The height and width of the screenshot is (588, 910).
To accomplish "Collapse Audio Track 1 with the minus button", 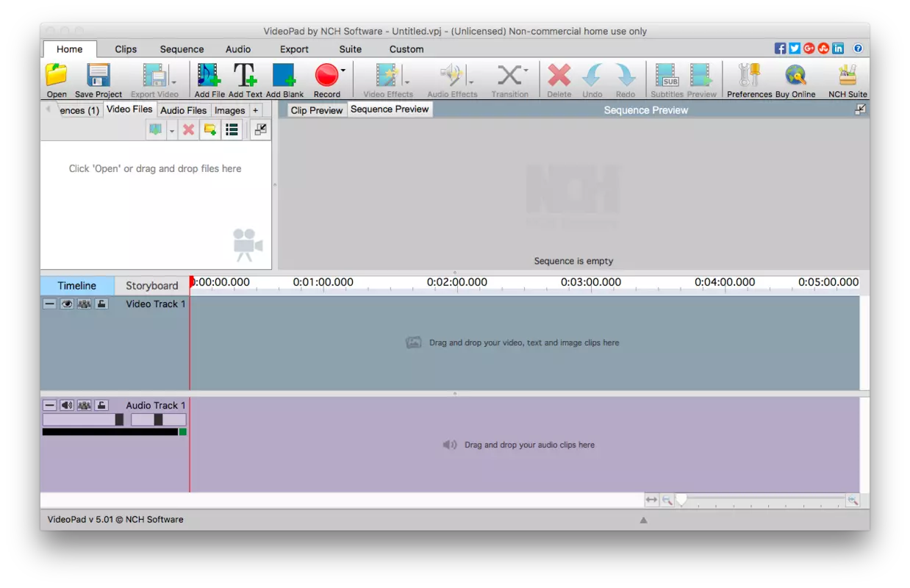I will click(x=49, y=405).
